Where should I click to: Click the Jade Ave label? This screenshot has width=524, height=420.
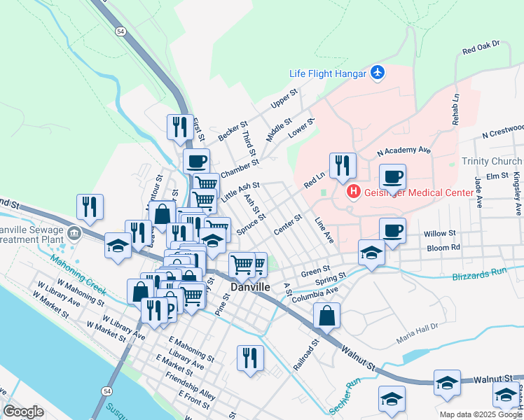pos(478,193)
